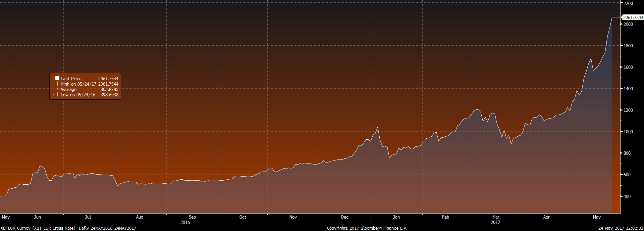Click the Low marker icon in legend
Image resolution: width=644 pixels, height=231 pixels.
pyautogui.click(x=57, y=95)
